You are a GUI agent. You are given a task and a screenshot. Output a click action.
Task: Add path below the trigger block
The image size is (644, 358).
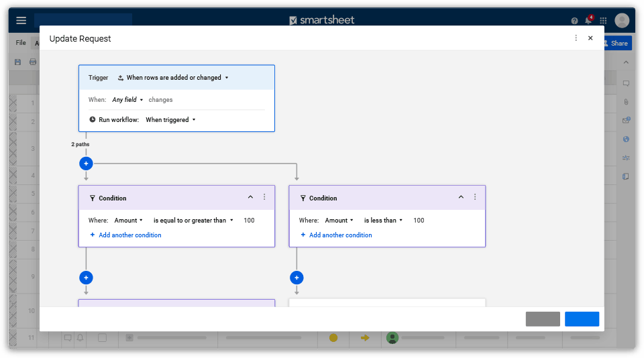click(86, 164)
